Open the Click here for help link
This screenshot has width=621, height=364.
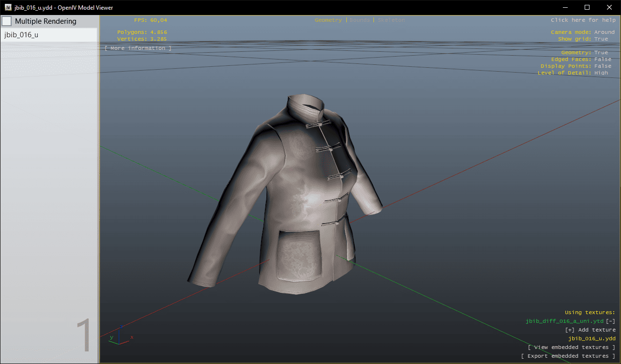[x=583, y=20]
